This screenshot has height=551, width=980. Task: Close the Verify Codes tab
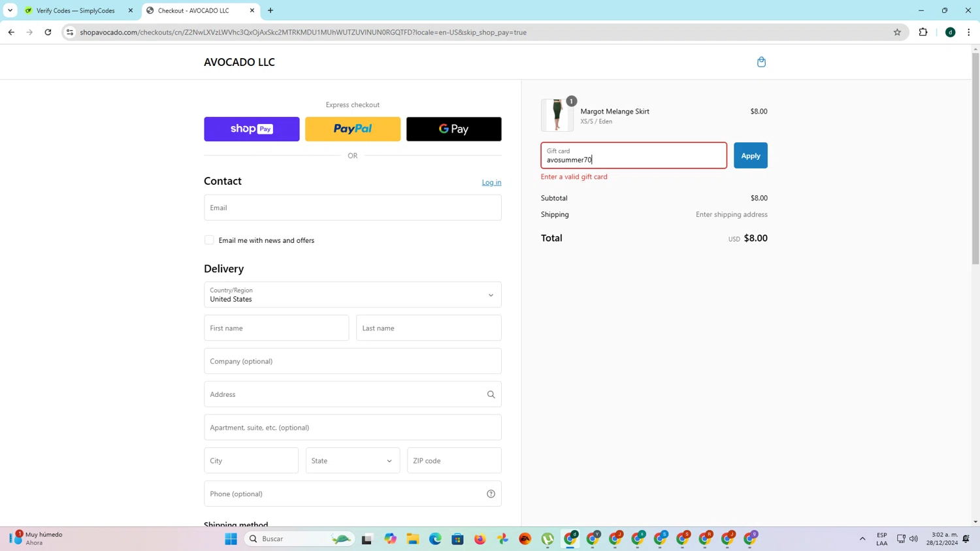[131, 10]
